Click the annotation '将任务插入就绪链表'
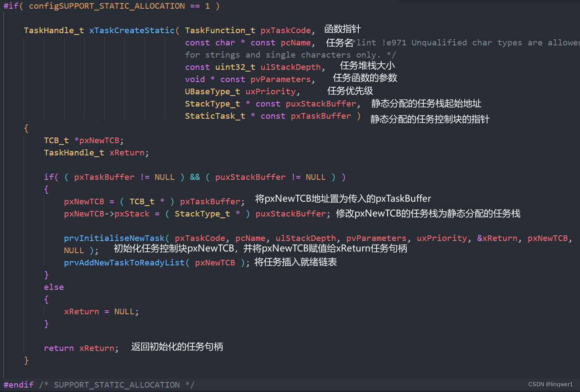The image size is (580, 392). pos(295,262)
